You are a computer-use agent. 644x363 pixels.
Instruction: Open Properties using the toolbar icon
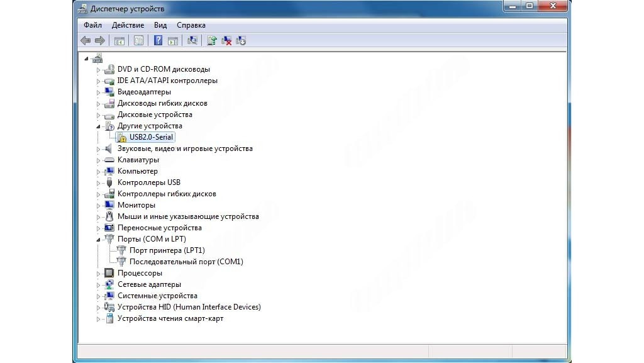tap(138, 41)
